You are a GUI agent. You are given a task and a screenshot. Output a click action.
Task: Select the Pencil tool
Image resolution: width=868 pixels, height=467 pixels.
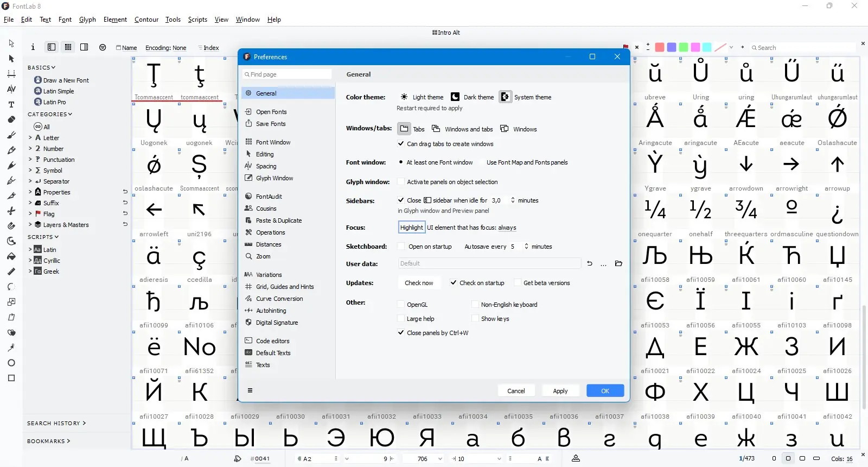11,150
